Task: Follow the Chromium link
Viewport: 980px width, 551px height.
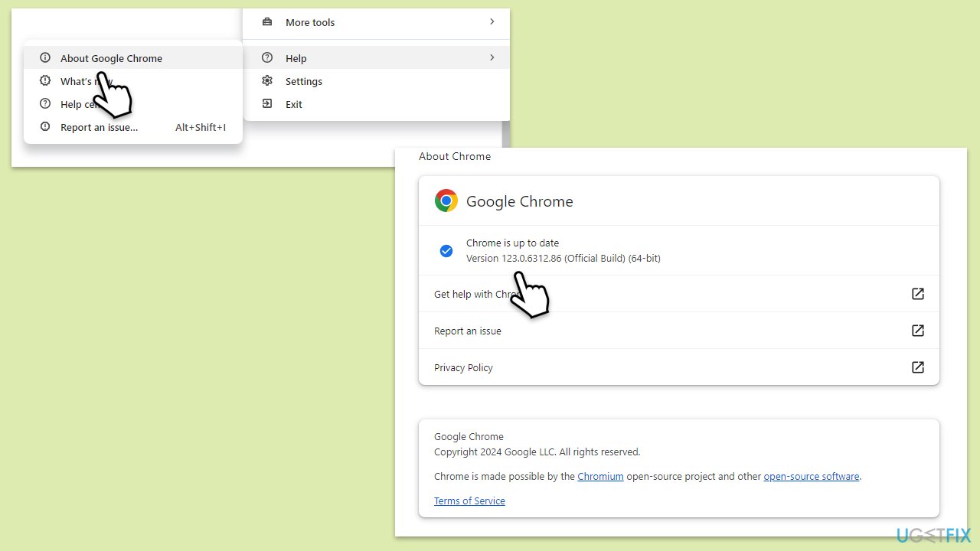Action: 600,476
